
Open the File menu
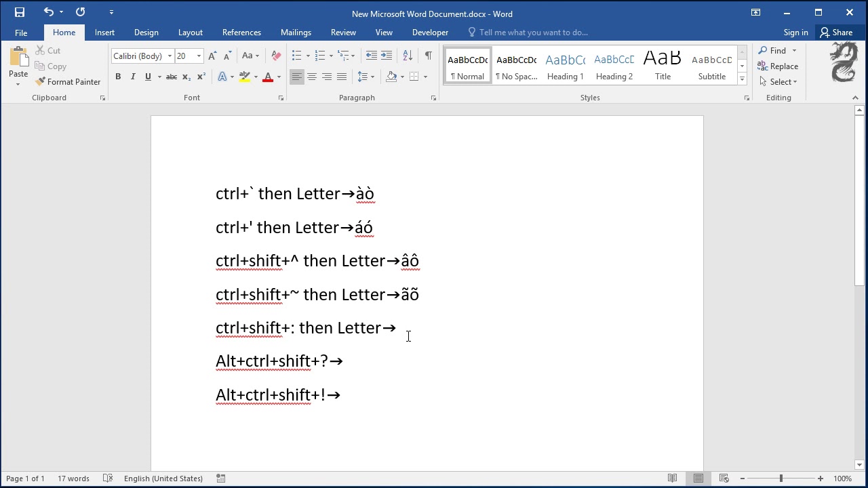21,33
